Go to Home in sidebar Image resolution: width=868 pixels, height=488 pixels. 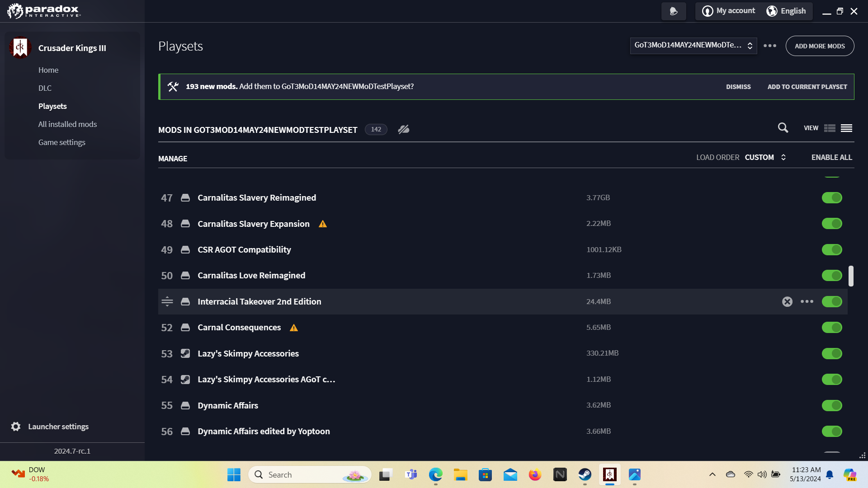click(48, 70)
